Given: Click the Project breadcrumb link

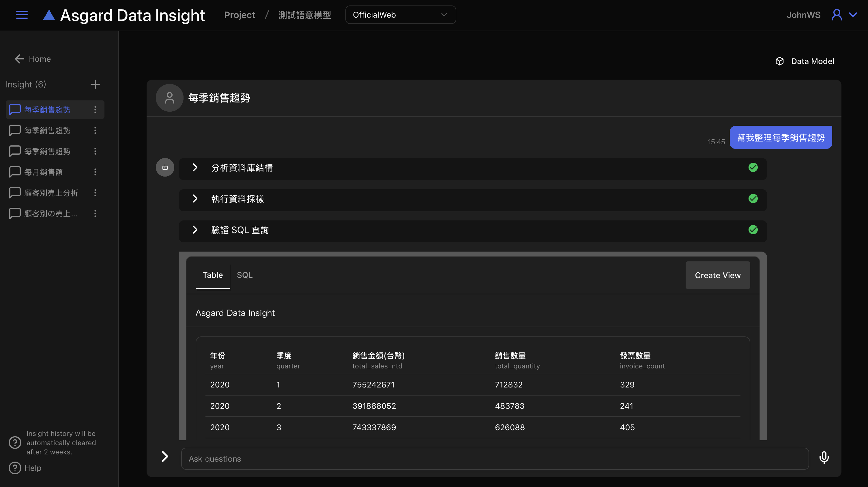Looking at the screenshot, I should coord(239,15).
